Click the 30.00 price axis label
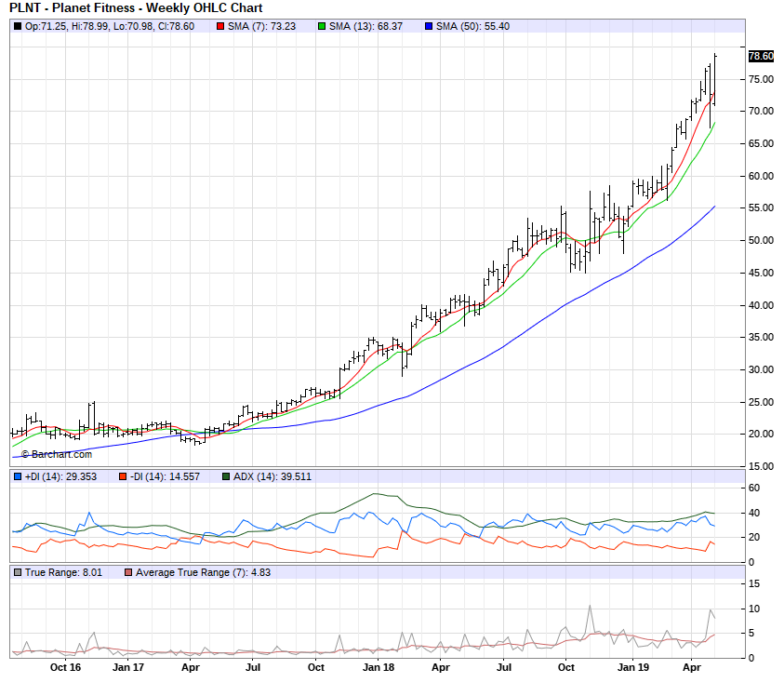Viewport: 784px width, 696px height. 761,369
